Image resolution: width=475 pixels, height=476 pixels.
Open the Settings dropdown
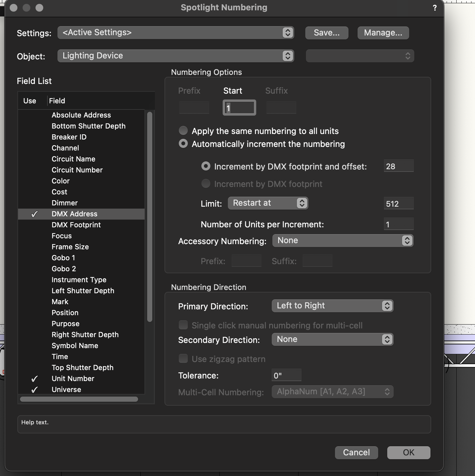(176, 33)
